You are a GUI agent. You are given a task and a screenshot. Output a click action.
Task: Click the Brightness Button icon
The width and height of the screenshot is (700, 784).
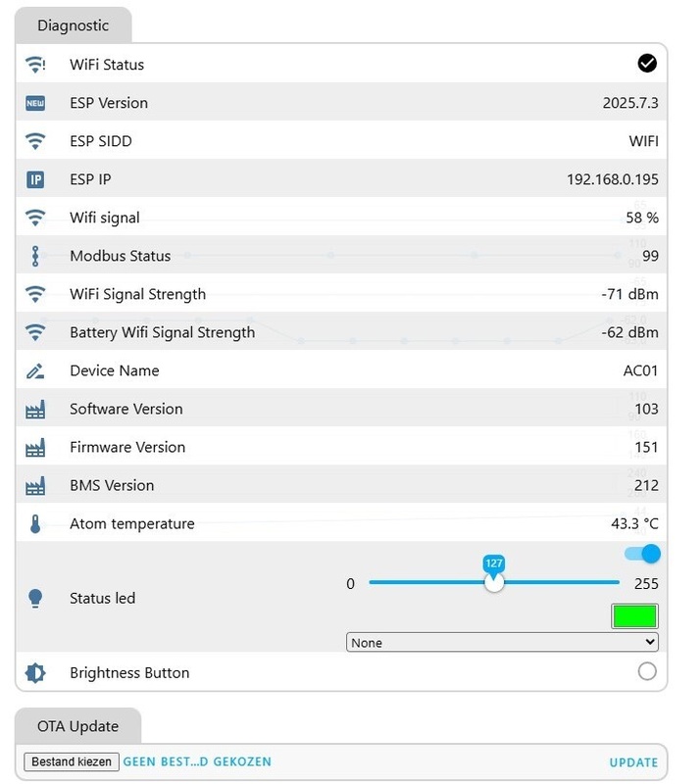coord(35,673)
